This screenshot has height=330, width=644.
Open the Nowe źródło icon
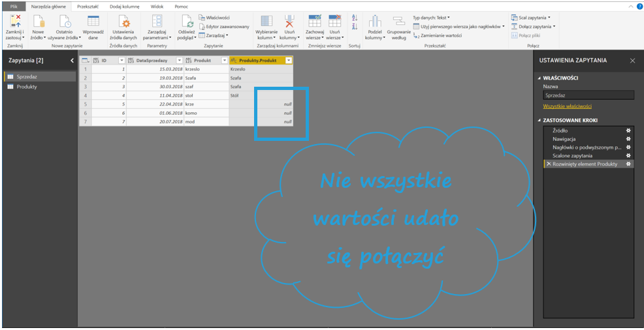pyautogui.click(x=38, y=21)
